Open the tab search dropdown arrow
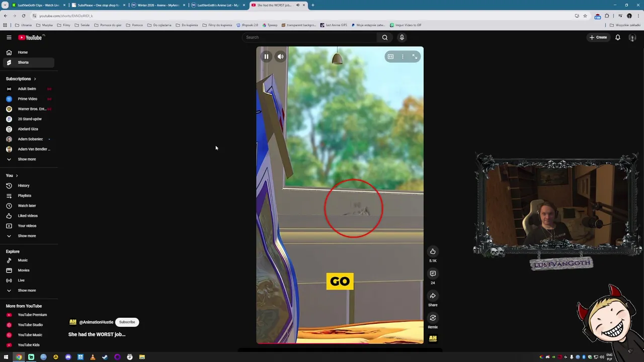 pos(5,5)
